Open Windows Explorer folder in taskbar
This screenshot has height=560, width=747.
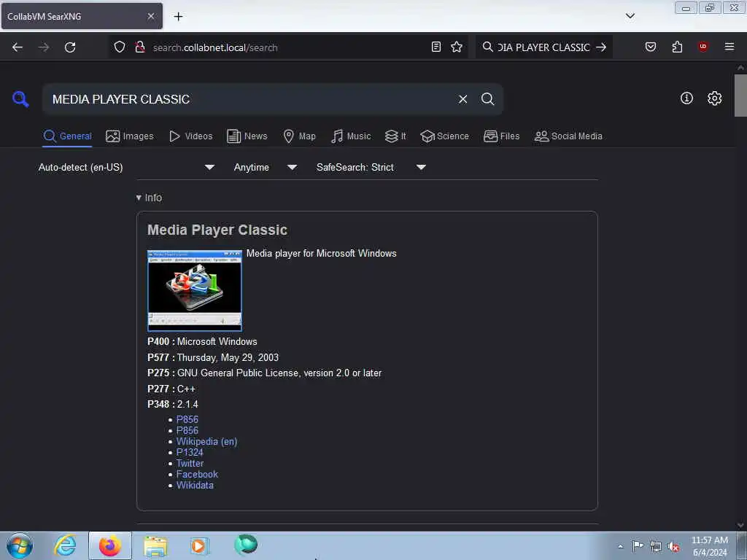point(155,545)
